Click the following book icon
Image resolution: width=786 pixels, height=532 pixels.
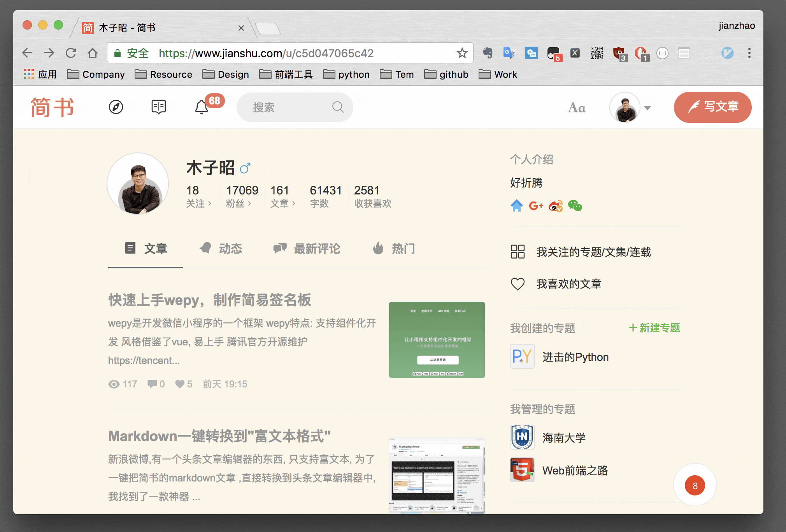[159, 107]
